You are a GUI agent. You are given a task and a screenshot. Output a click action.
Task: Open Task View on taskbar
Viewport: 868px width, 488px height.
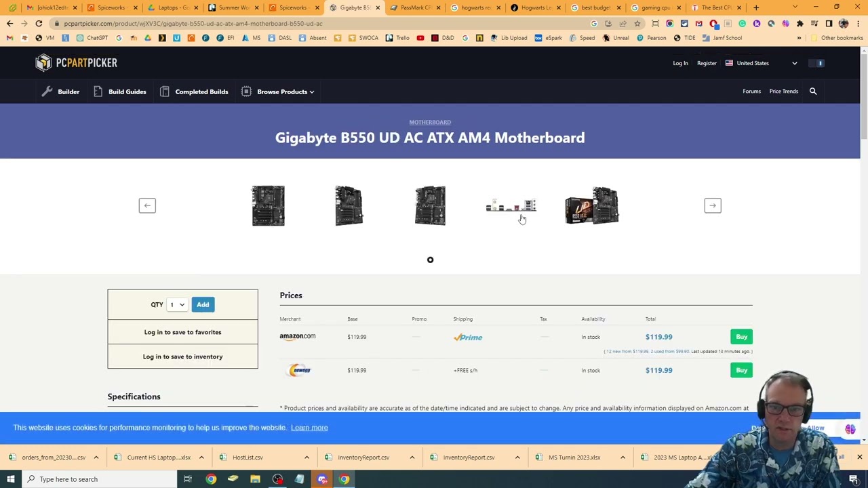pyautogui.click(x=188, y=479)
